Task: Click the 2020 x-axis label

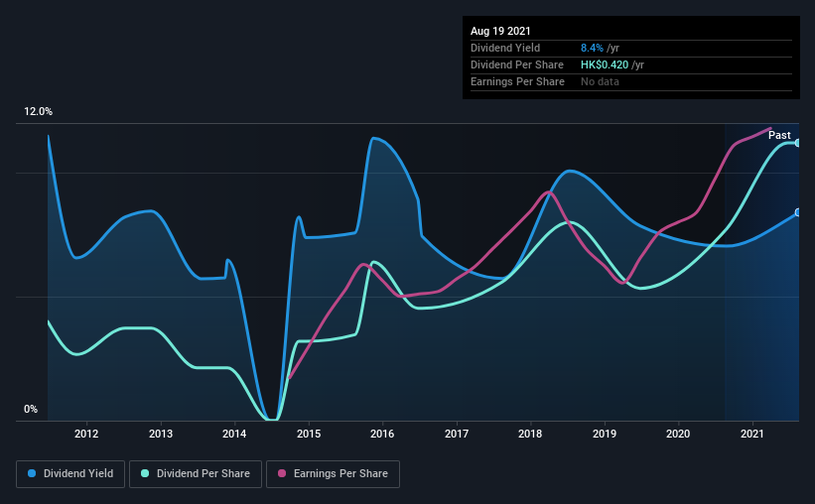Action: pyautogui.click(x=678, y=434)
